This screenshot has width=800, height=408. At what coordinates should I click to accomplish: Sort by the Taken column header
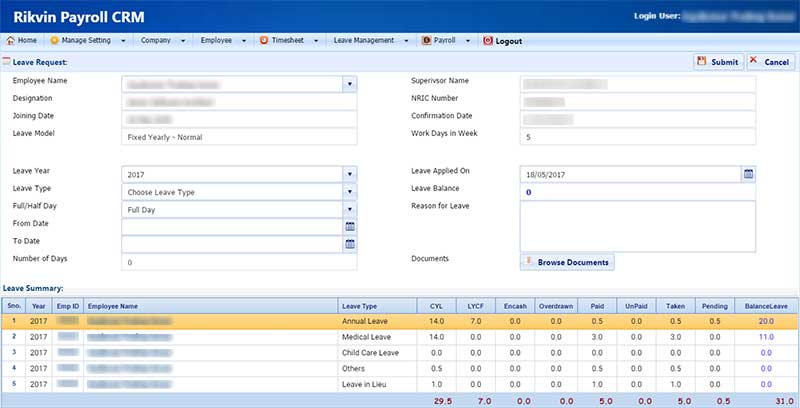pyautogui.click(x=676, y=306)
